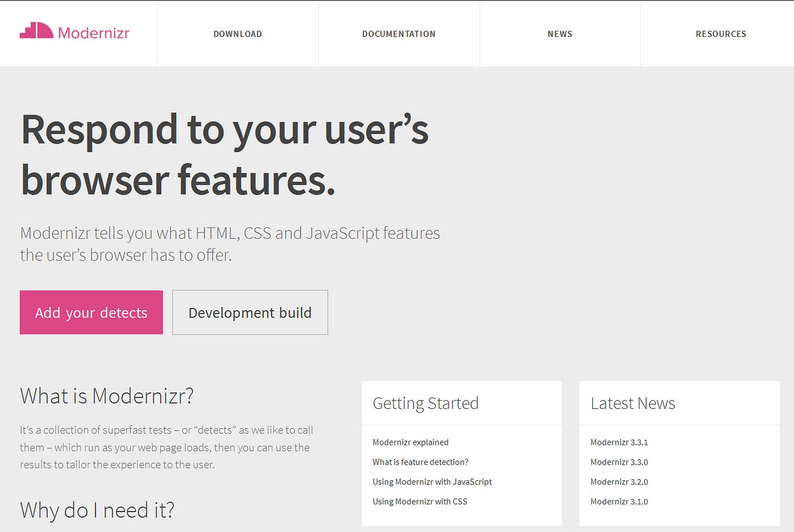The image size is (794, 532).
Task: Click the Respond to your user's headline
Action: tap(225, 155)
